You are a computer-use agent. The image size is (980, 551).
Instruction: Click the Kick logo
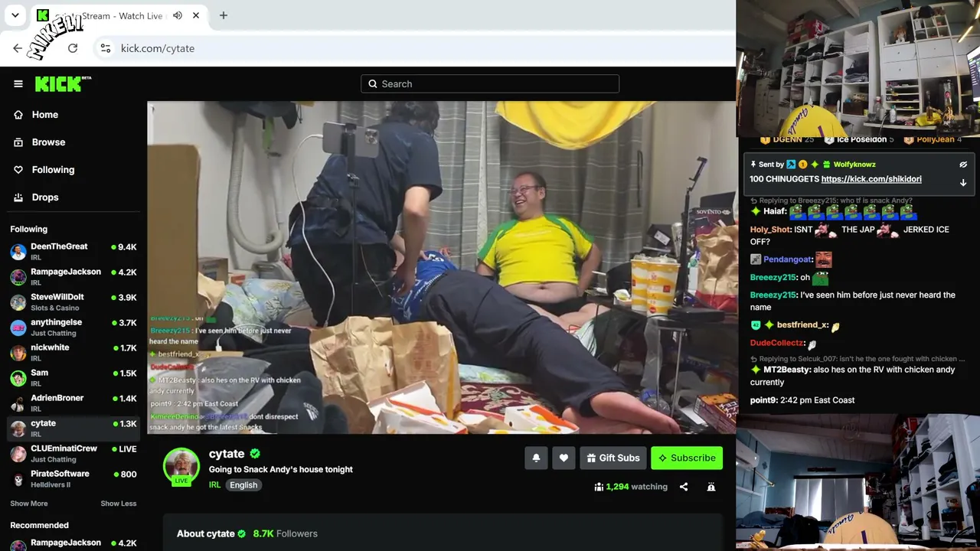click(x=63, y=83)
